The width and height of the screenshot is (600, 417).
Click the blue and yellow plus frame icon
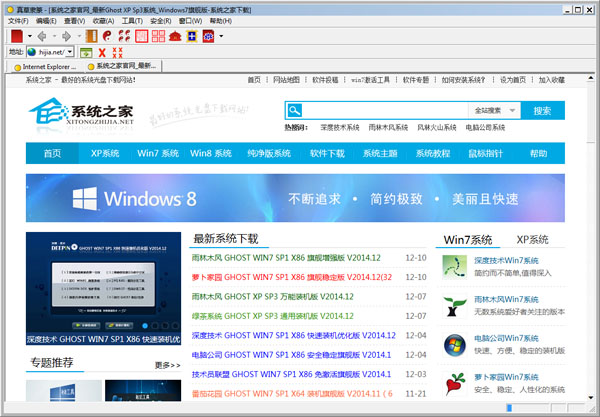(x=192, y=36)
